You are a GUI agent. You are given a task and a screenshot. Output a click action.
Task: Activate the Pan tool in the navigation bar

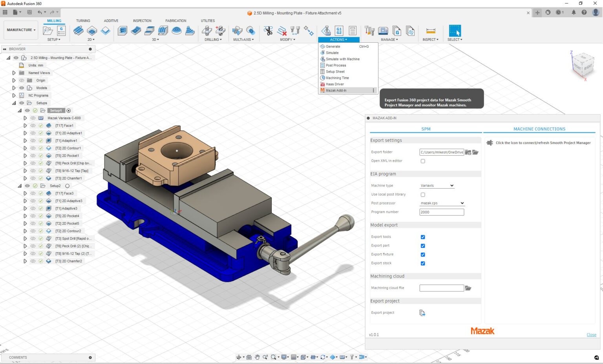[258, 357]
